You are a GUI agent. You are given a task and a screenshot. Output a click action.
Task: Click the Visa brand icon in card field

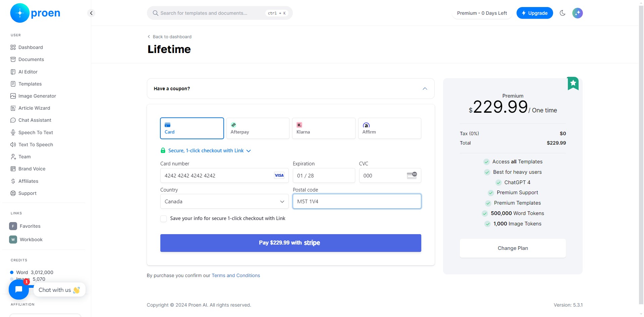pos(279,175)
